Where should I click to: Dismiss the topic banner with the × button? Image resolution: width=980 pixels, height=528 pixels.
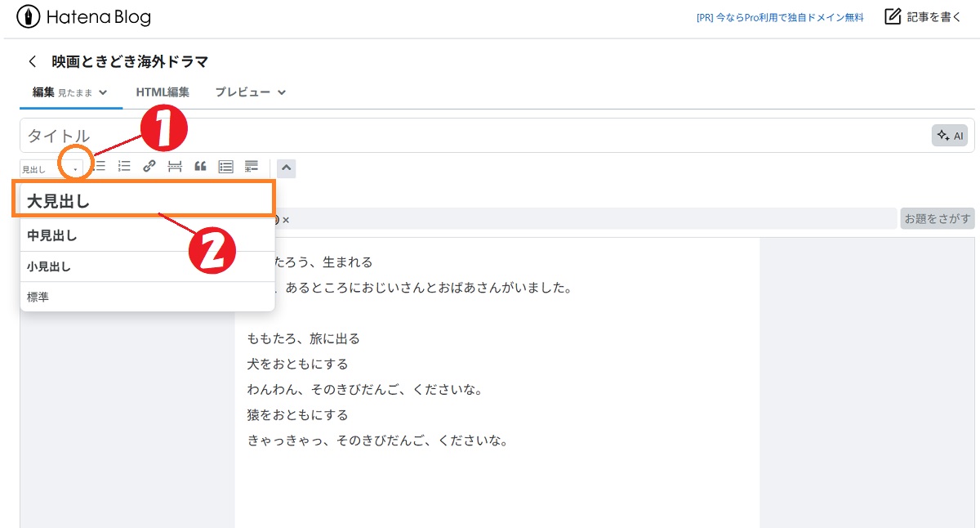(x=285, y=218)
